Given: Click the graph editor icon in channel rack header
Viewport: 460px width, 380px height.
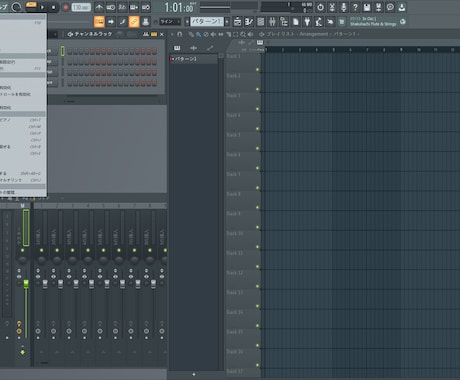Looking at the screenshot, I should pos(146,34).
